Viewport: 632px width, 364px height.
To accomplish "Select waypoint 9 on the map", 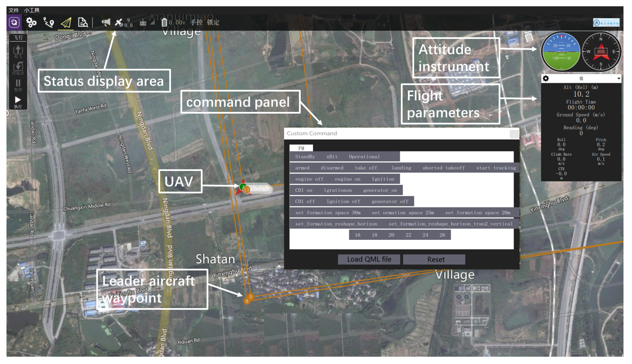I will pyautogui.click(x=247, y=301).
